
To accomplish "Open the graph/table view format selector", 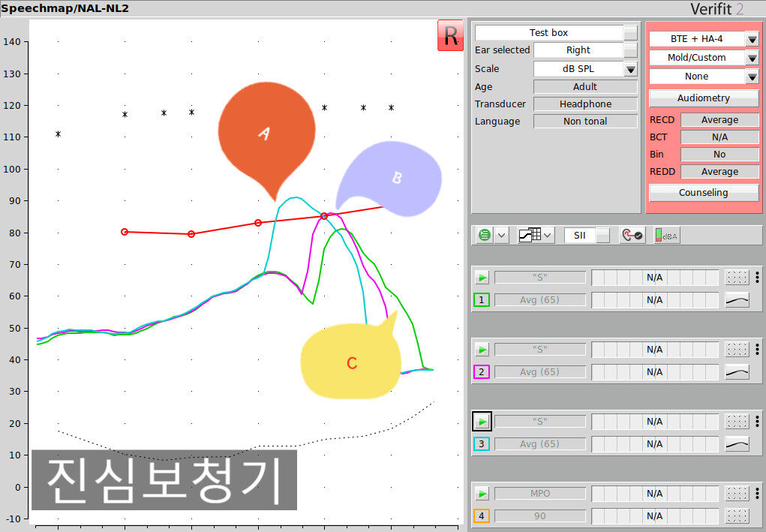I will [x=536, y=235].
